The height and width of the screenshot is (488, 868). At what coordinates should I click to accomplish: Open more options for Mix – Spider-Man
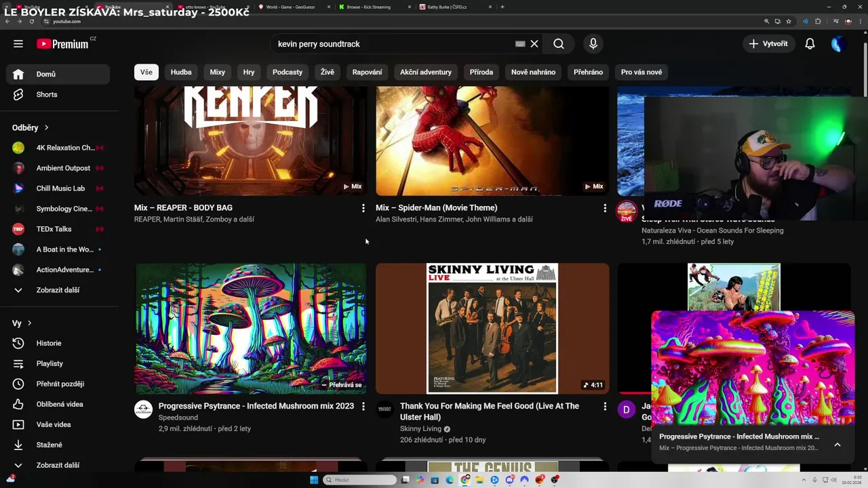click(605, 208)
